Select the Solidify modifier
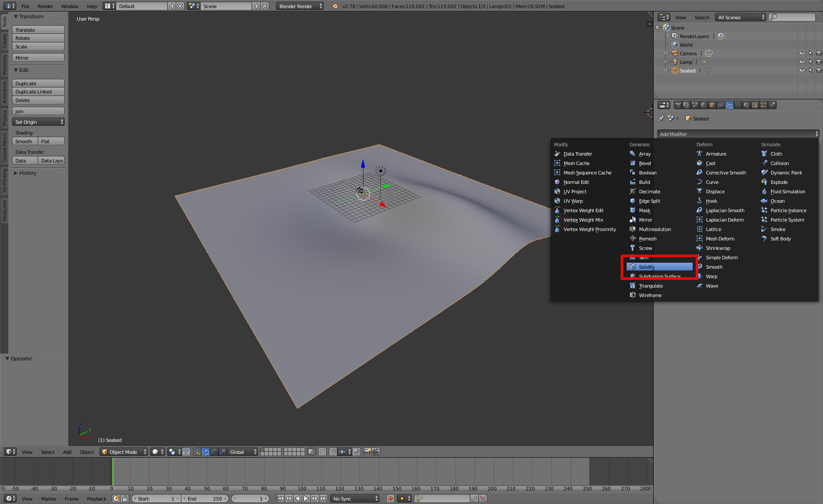 point(659,267)
